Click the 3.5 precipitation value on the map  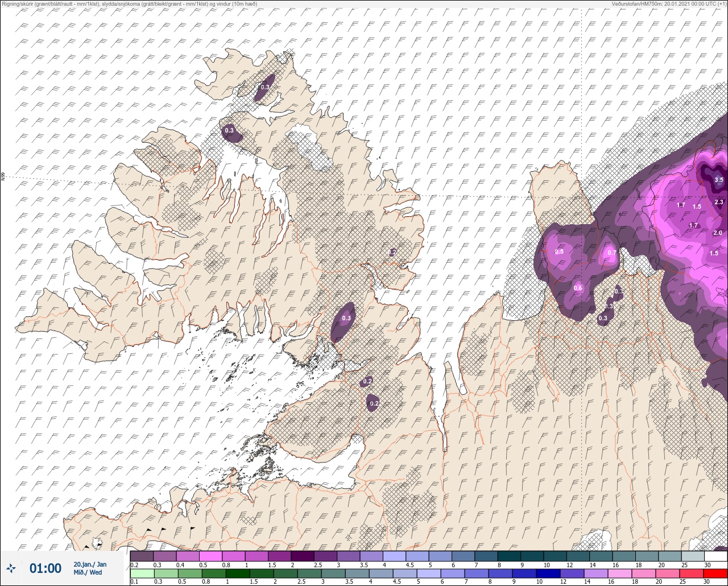[718, 180]
